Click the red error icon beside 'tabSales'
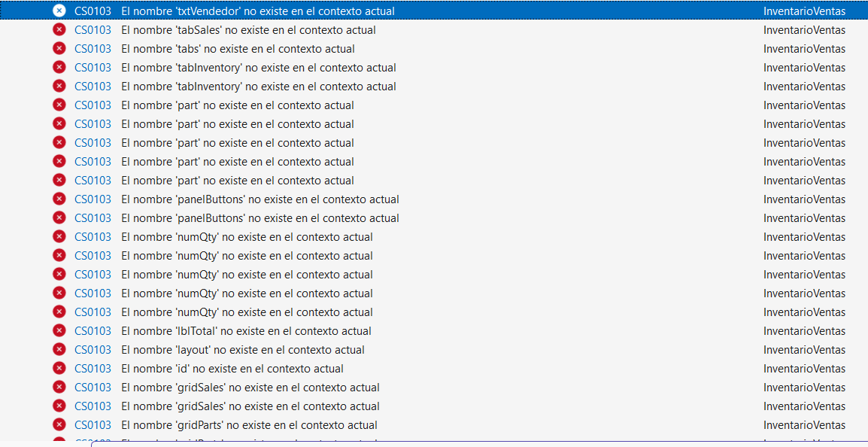 click(x=59, y=30)
